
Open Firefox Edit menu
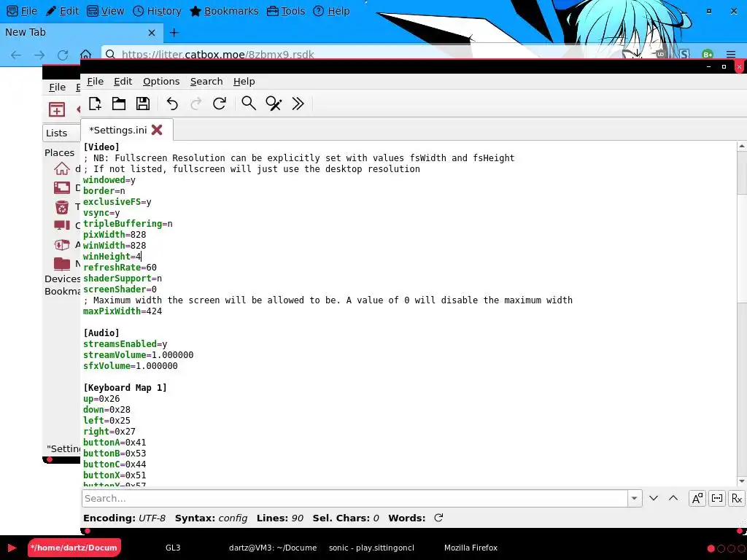click(x=63, y=11)
